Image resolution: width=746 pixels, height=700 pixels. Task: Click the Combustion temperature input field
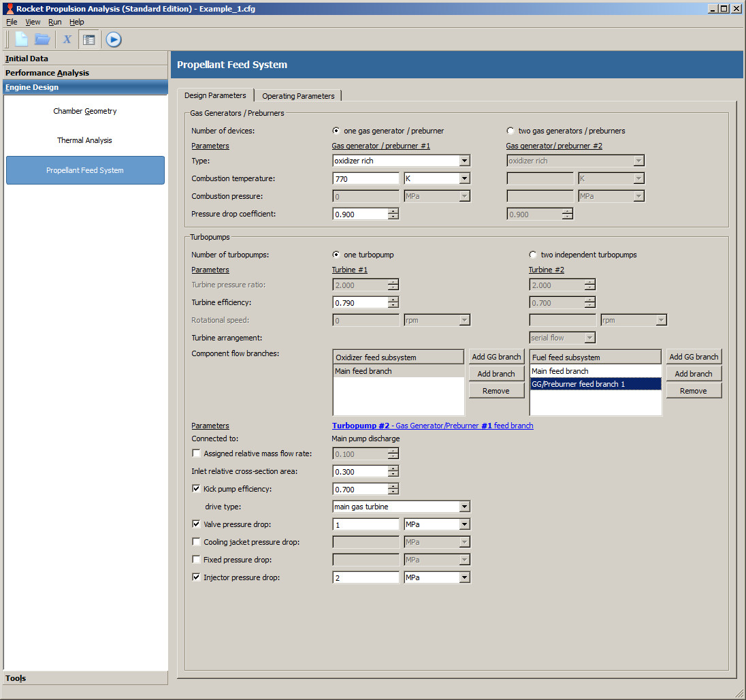click(366, 178)
